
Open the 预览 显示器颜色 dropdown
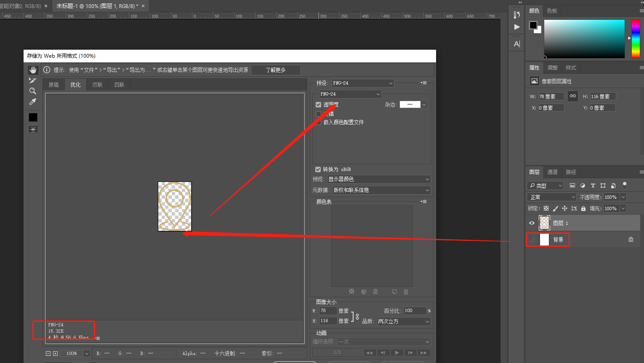tap(379, 179)
